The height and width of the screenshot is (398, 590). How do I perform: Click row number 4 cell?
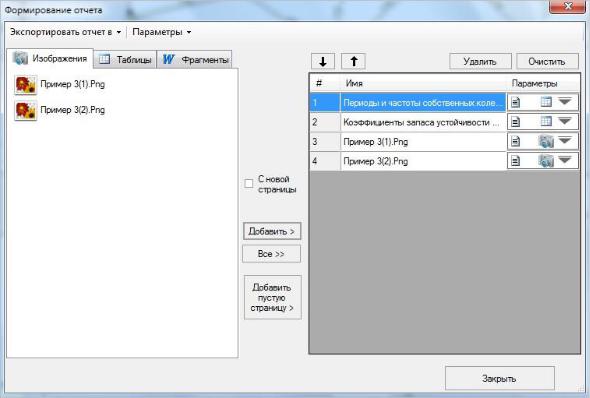point(325,161)
